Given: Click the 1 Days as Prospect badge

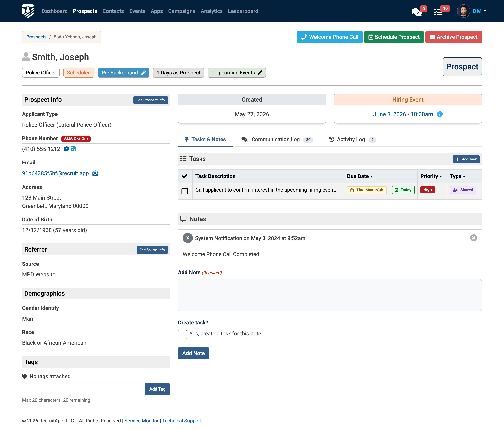Looking at the screenshot, I should pos(178,73).
